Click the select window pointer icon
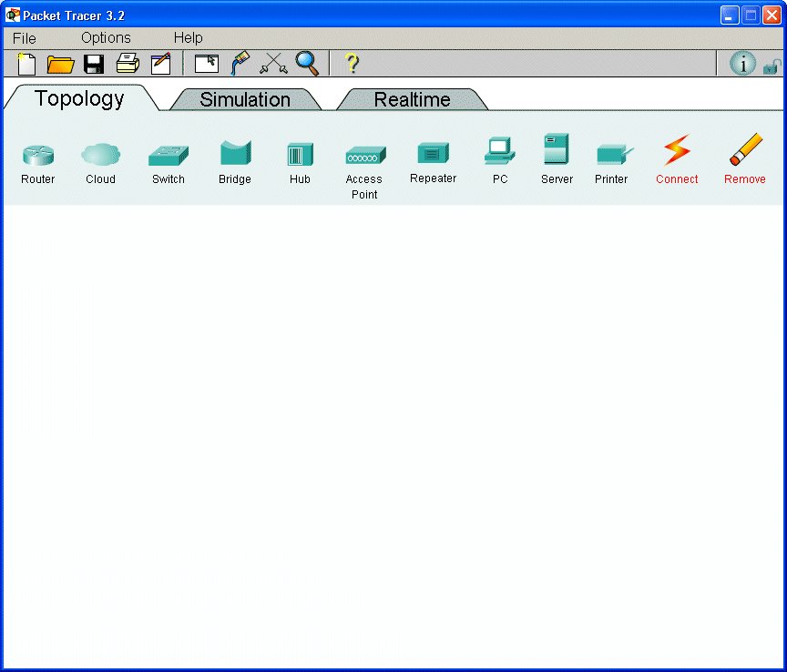This screenshot has width=787, height=672. coord(206,64)
